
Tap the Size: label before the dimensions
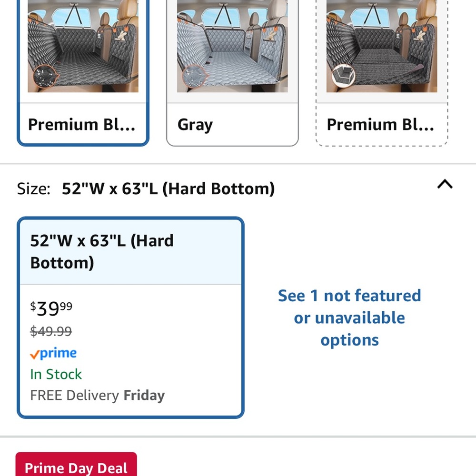point(34,189)
